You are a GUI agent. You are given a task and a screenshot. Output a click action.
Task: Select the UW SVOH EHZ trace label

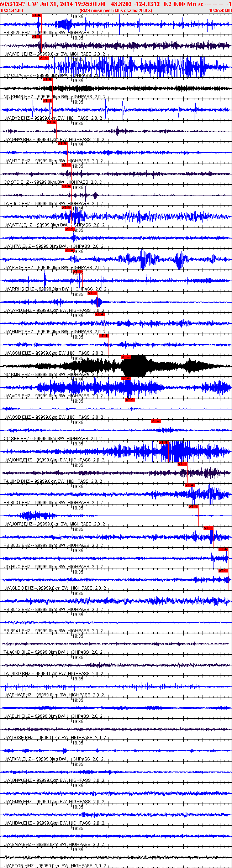[x=54, y=268]
